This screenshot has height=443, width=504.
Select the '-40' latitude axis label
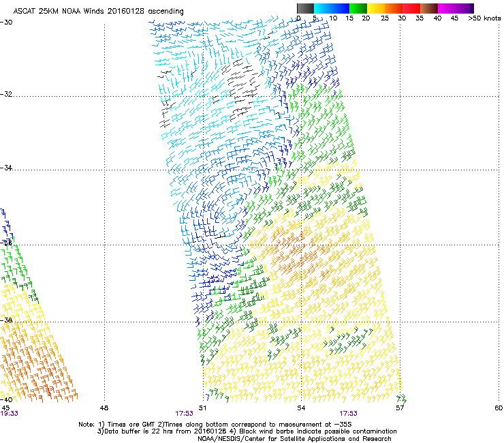(x=6, y=399)
